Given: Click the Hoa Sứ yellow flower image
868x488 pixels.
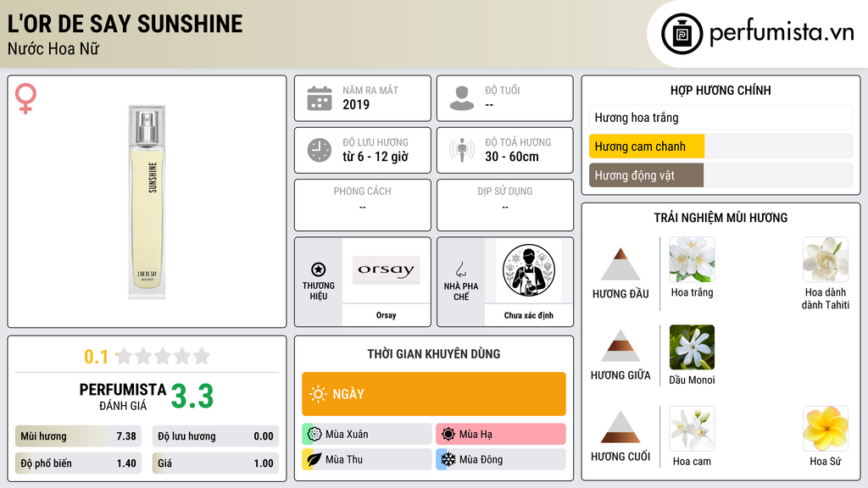Looking at the screenshot, I should [x=826, y=428].
